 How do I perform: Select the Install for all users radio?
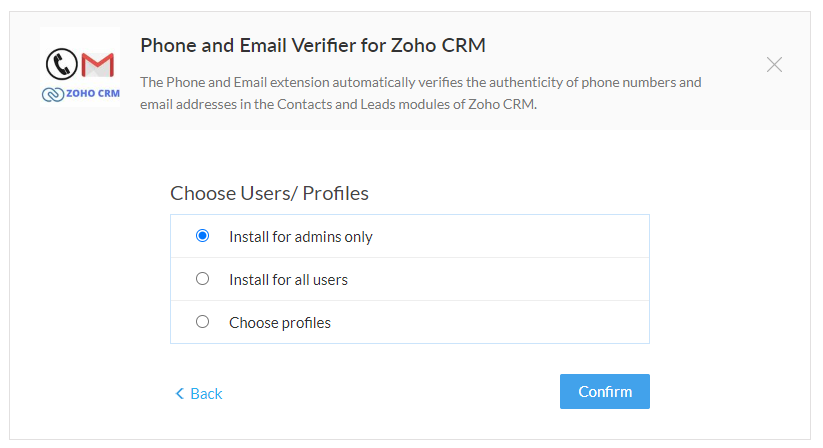click(203, 279)
